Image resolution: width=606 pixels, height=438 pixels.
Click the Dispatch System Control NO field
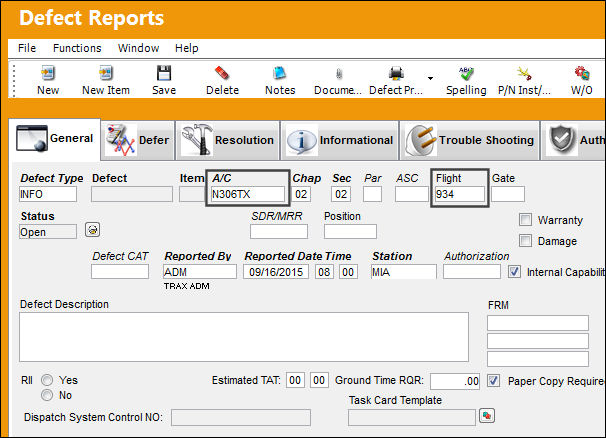[x=241, y=418]
